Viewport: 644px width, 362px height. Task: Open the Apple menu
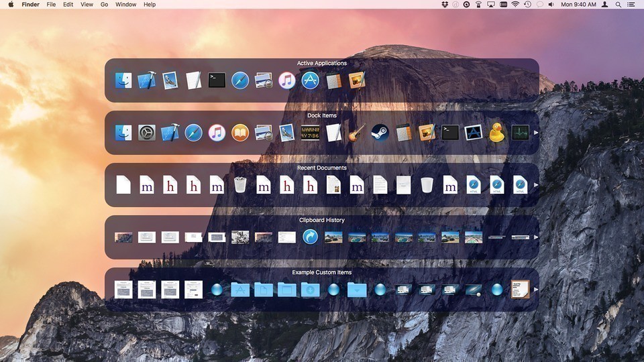tap(11, 5)
